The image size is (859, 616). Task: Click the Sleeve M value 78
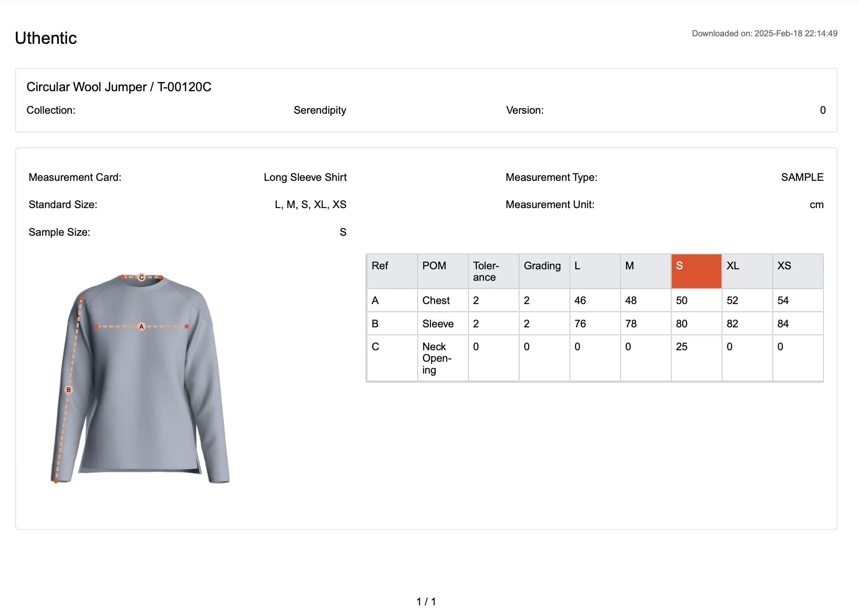pyautogui.click(x=646, y=324)
